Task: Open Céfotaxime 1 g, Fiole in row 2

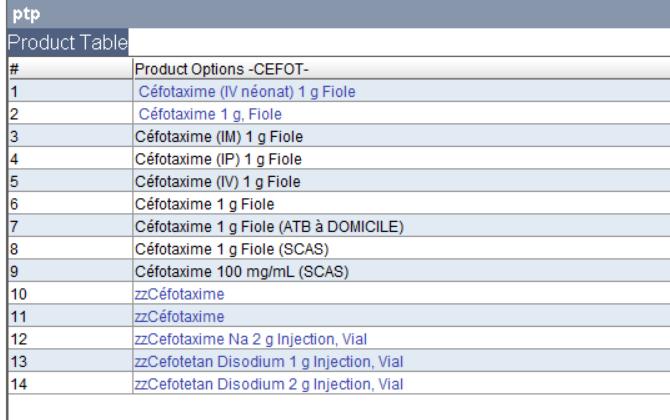Action: point(210,115)
